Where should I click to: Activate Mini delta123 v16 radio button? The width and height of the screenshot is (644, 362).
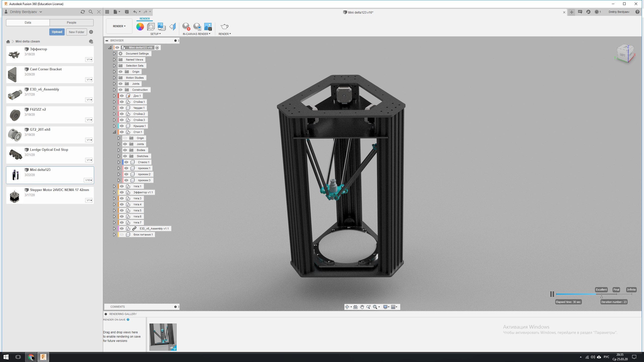point(157,48)
